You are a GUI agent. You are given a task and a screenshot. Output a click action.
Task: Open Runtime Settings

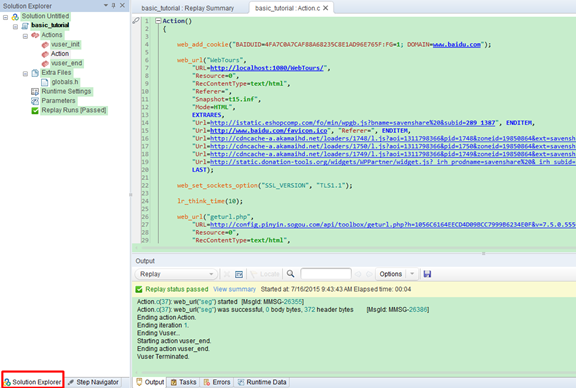tap(66, 91)
